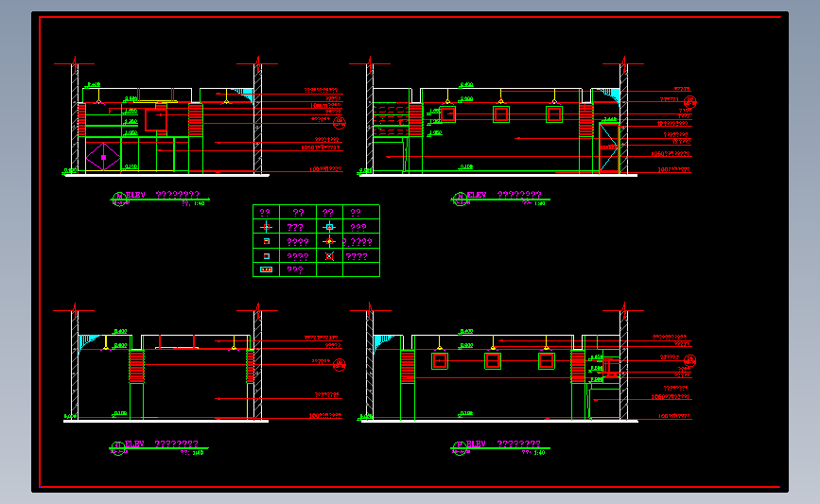This screenshot has width=820, height=504.
Task: Click the 1:40 scale under M ELEV
Action: (x=199, y=203)
